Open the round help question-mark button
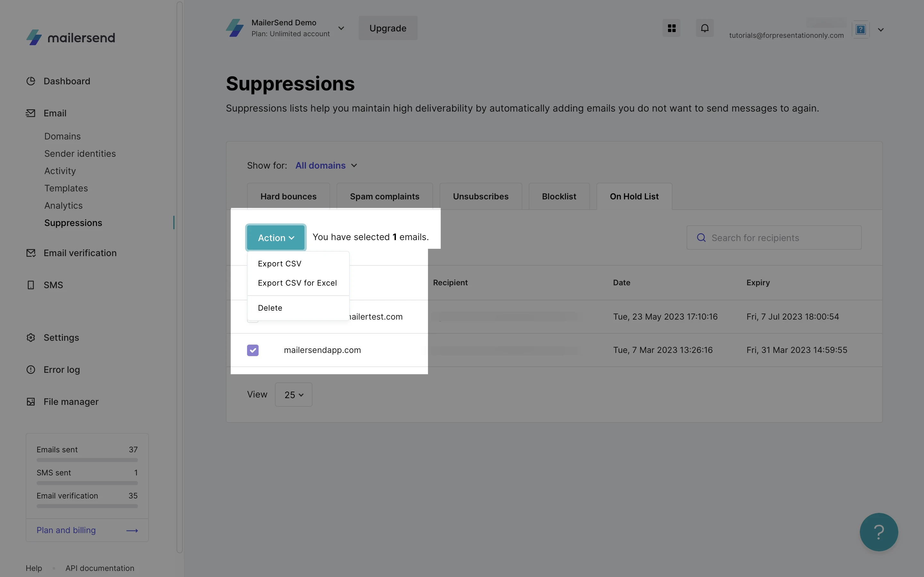The height and width of the screenshot is (577, 924). click(878, 532)
